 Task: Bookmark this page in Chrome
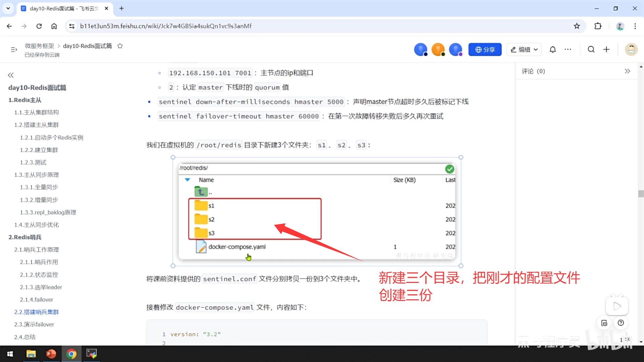(x=577, y=26)
